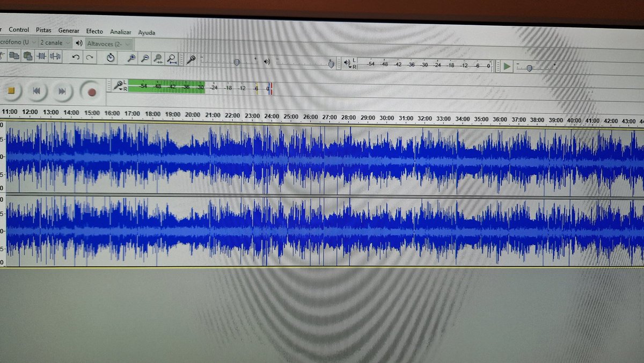Click the playback speed slider thumb
This screenshot has height=363, width=644.
[529, 68]
